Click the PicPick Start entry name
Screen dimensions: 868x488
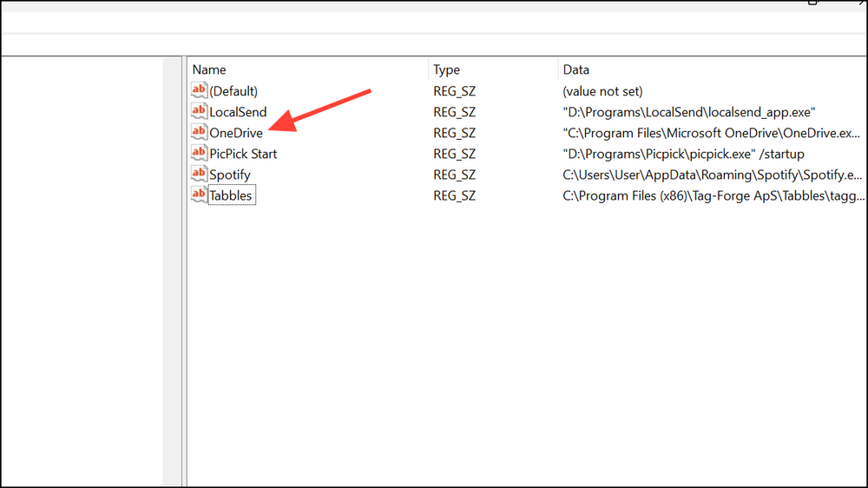243,154
